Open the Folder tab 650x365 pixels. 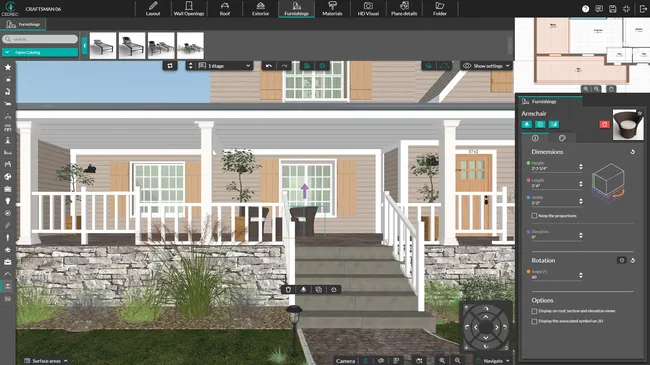tap(440, 9)
